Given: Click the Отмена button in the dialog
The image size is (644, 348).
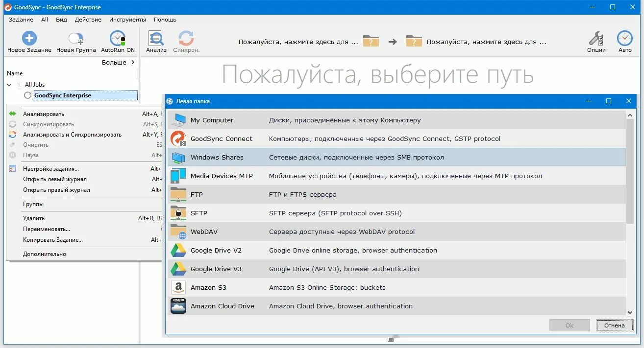Looking at the screenshot, I should point(614,325).
